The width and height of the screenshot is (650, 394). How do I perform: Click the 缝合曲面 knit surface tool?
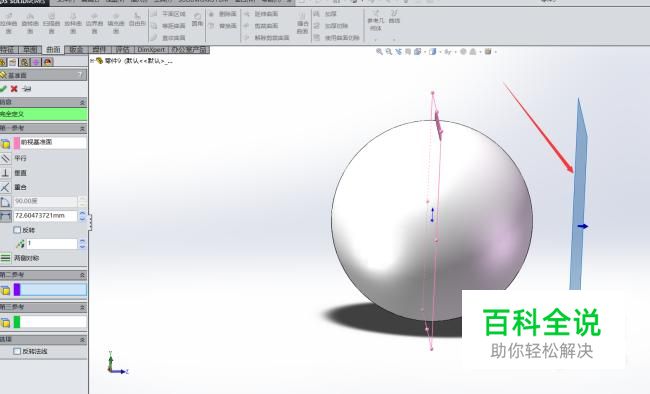coord(303,23)
